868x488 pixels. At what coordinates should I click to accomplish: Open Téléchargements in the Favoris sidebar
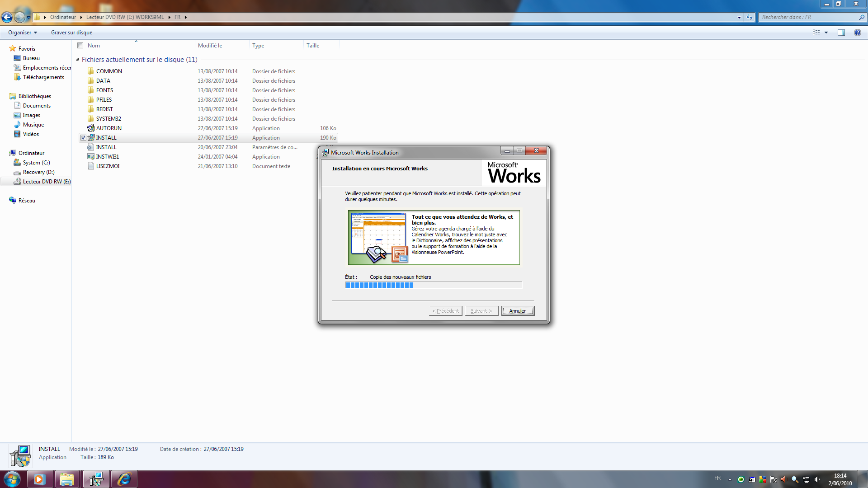click(43, 77)
